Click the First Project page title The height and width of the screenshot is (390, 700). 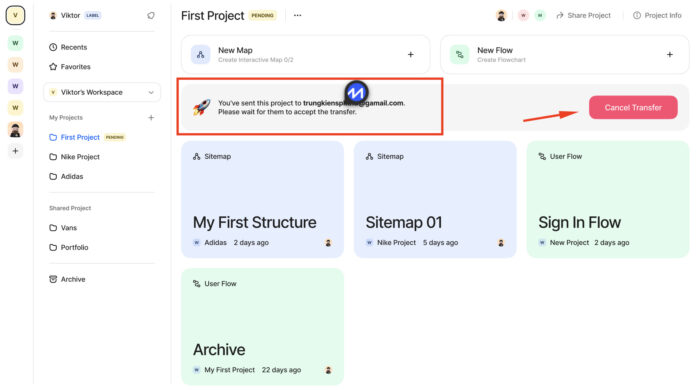212,16
